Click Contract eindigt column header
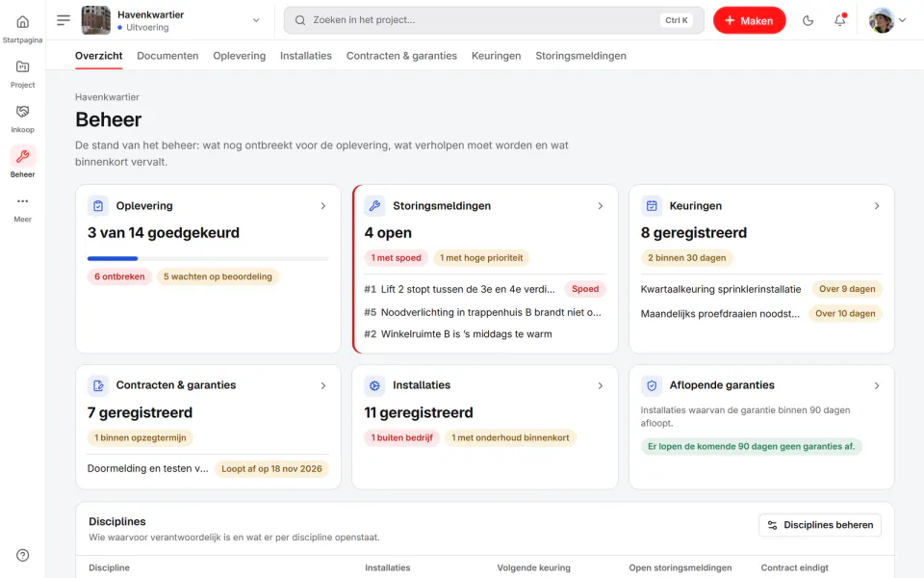Viewport: 924px width, 578px height. pos(794,567)
